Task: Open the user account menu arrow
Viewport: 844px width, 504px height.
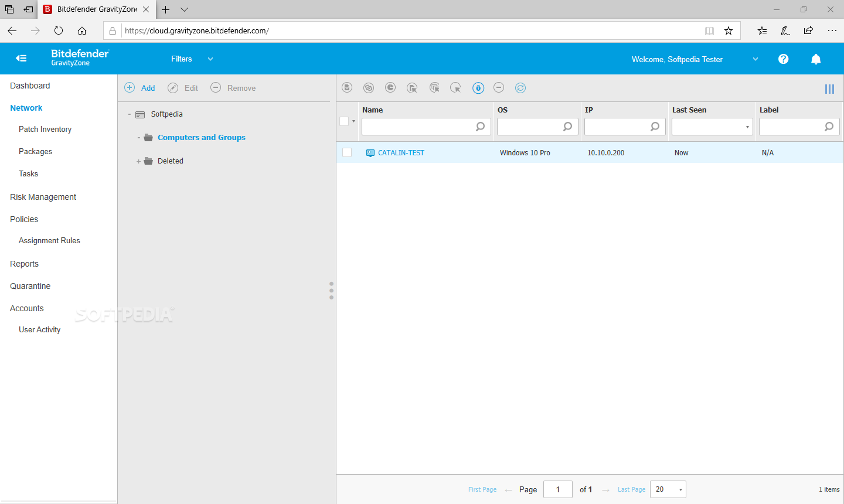Action: pyautogui.click(x=755, y=59)
